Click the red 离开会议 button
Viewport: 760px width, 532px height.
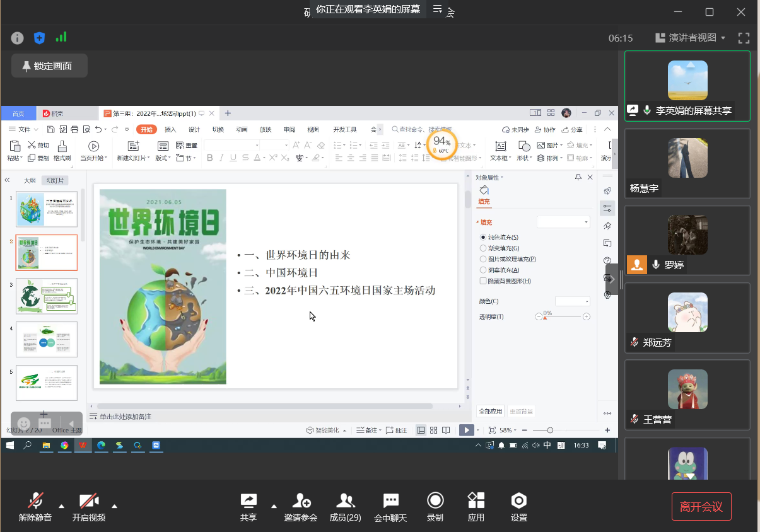pos(701,506)
